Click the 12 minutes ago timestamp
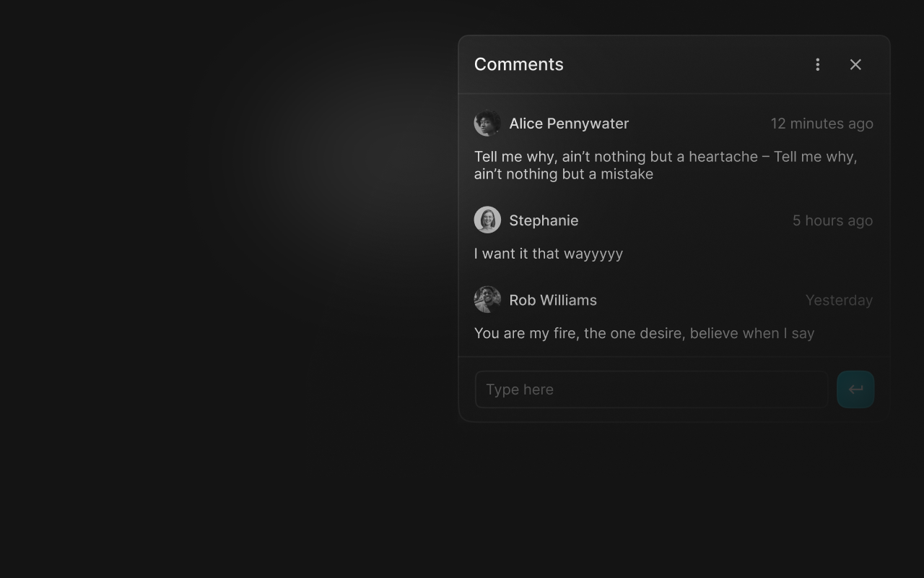 821,124
